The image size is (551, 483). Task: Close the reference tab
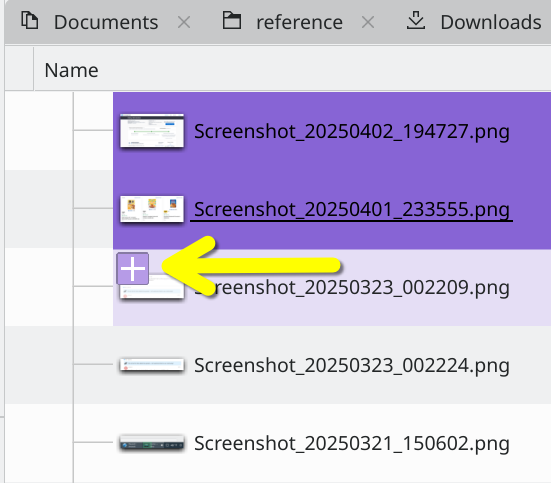(x=368, y=22)
